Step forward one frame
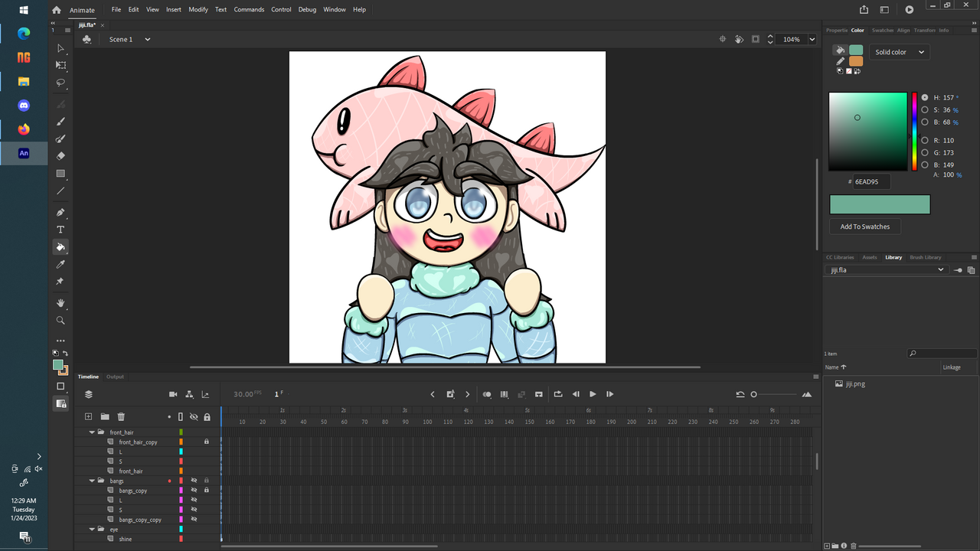The width and height of the screenshot is (980, 551). (609, 394)
